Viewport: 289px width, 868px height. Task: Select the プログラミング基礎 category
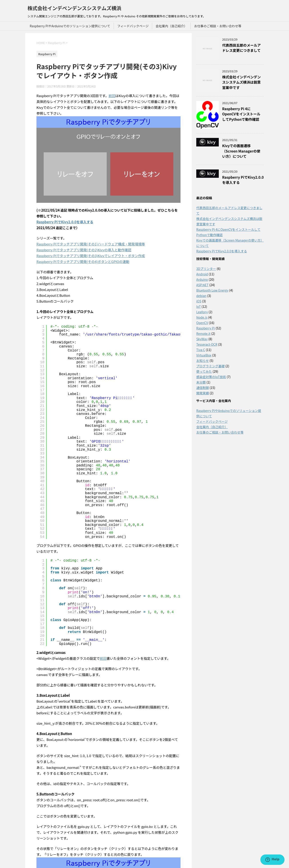pyautogui.click(x=210, y=366)
